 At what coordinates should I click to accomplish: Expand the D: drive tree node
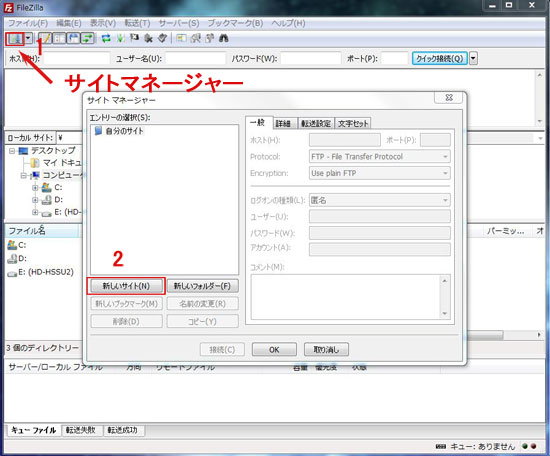click(x=35, y=200)
